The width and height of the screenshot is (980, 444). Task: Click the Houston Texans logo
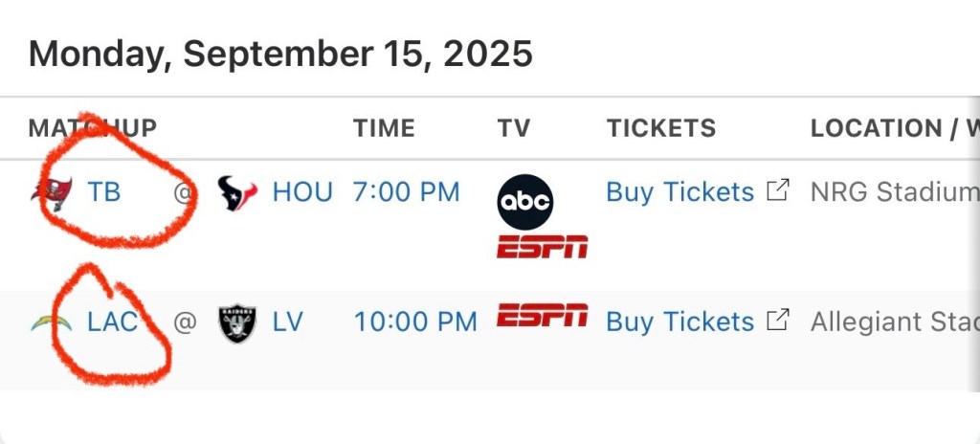[x=237, y=192]
